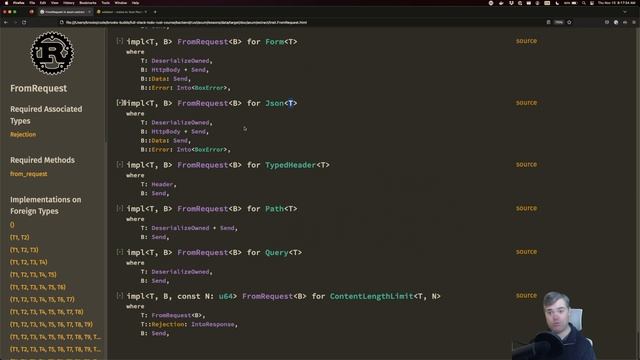Click the Json type link
The height and width of the screenshot is (360, 640).
tap(274, 103)
